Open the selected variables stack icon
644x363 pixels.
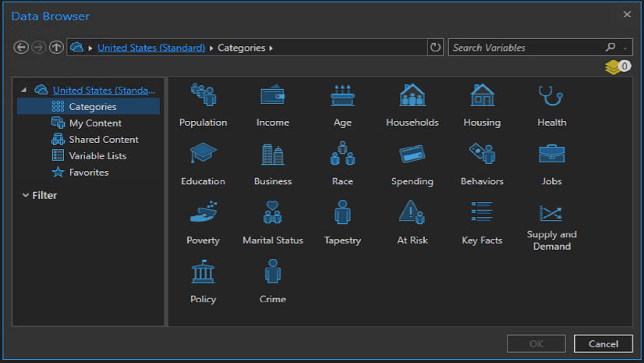point(614,68)
